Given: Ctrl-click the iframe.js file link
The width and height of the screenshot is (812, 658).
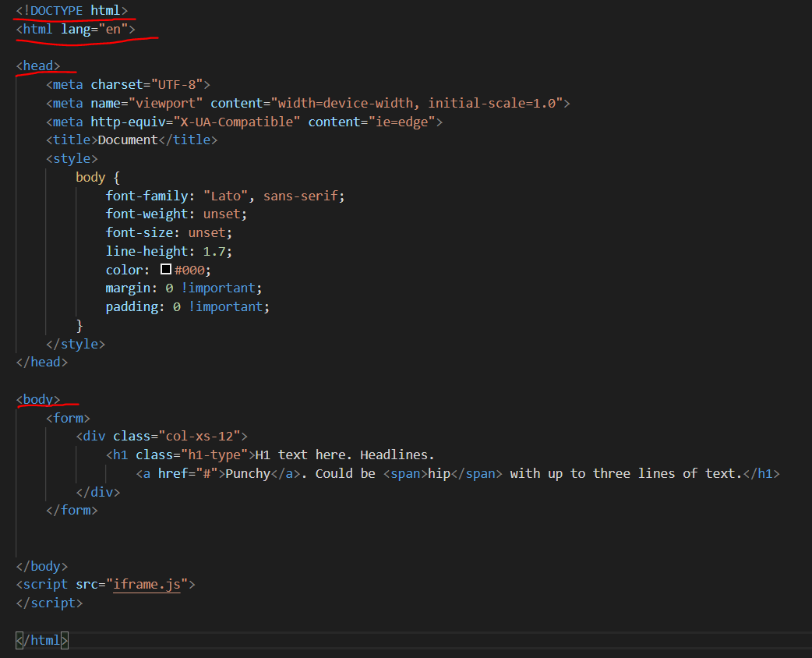Looking at the screenshot, I should point(147,584).
